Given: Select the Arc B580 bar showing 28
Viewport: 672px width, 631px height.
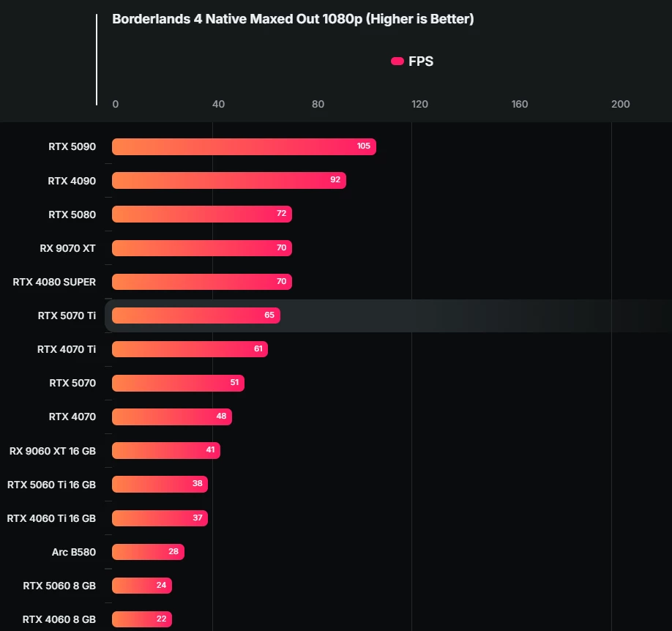Looking at the screenshot, I should (x=149, y=552).
